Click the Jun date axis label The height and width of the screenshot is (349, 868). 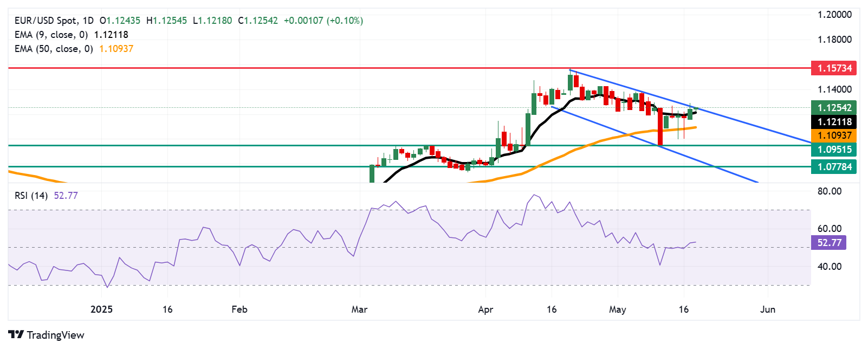tap(767, 309)
